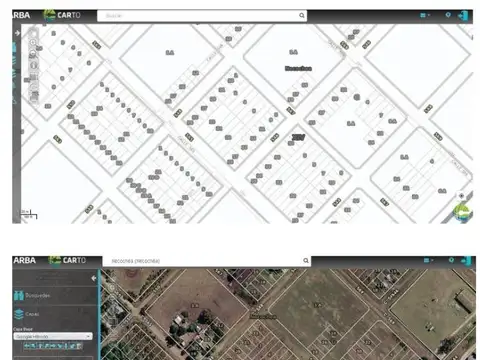The width and height of the screenshot is (480, 360).
Task: Click the login door icon in upper header
Action: coord(463,16)
